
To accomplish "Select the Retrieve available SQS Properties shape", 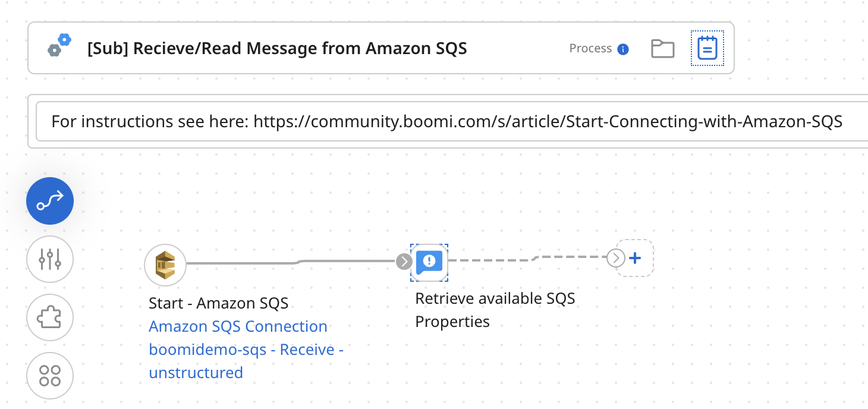I will (x=429, y=262).
